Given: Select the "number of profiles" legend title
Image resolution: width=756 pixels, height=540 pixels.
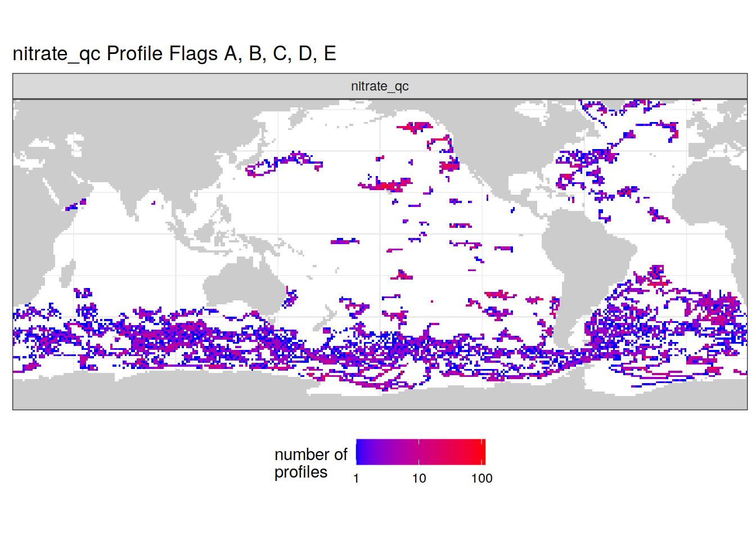Looking at the screenshot, I should [x=310, y=463].
